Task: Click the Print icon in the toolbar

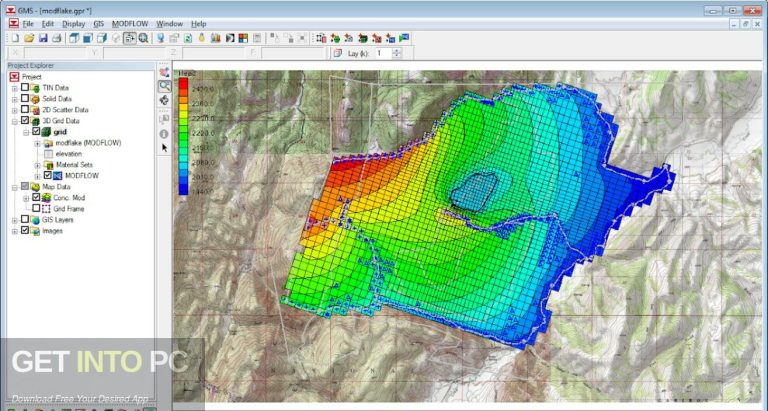Action: [x=57, y=38]
